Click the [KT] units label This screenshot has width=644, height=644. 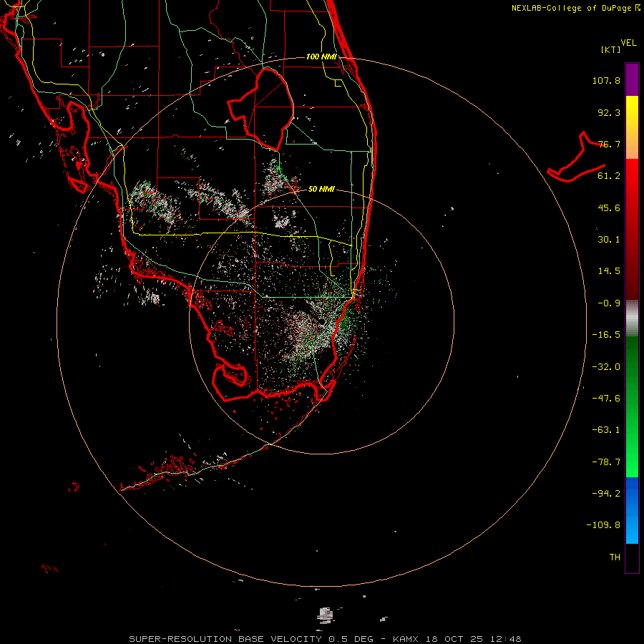[x=611, y=49]
